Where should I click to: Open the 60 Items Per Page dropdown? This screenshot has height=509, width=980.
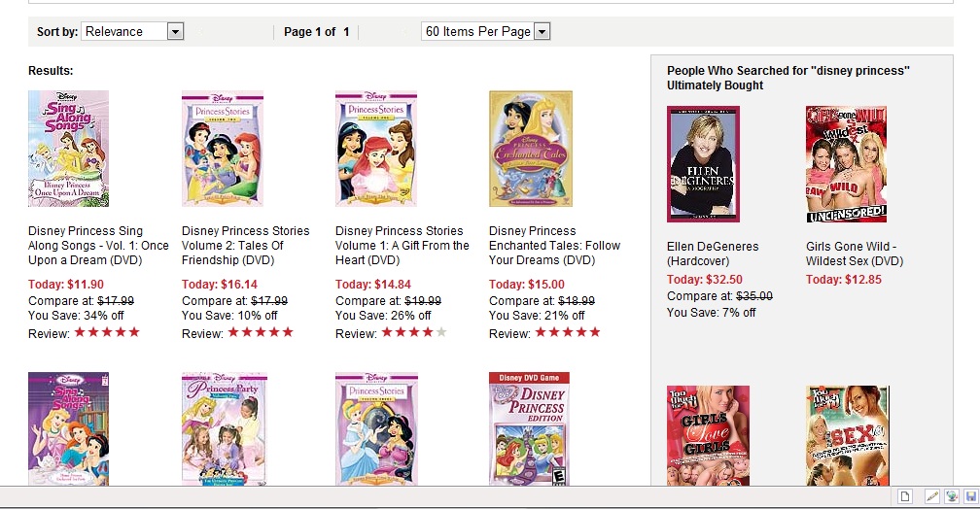tap(486, 31)
